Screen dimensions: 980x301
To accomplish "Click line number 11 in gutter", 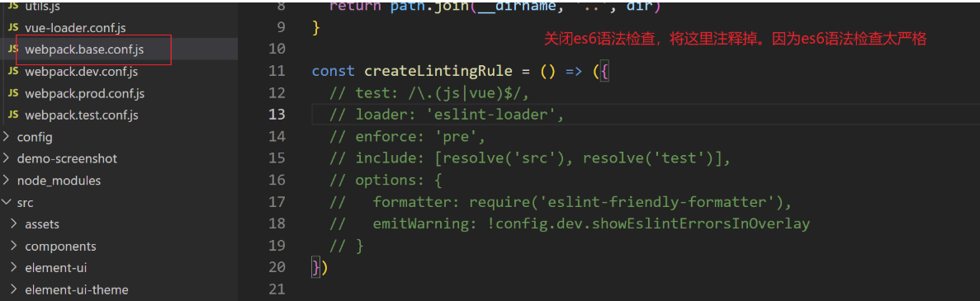I will coord(277,71).
